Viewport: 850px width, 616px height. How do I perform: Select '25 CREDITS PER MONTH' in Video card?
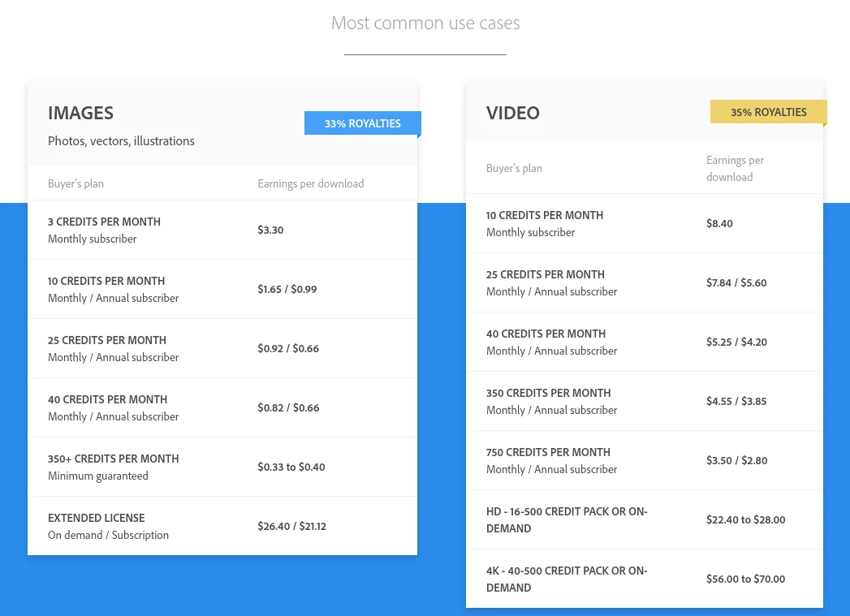coord(546,274)
